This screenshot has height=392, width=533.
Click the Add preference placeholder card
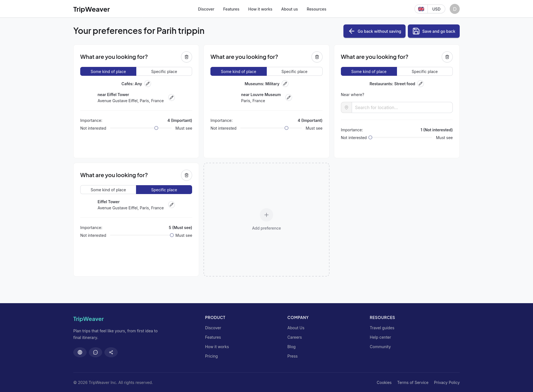266,220
